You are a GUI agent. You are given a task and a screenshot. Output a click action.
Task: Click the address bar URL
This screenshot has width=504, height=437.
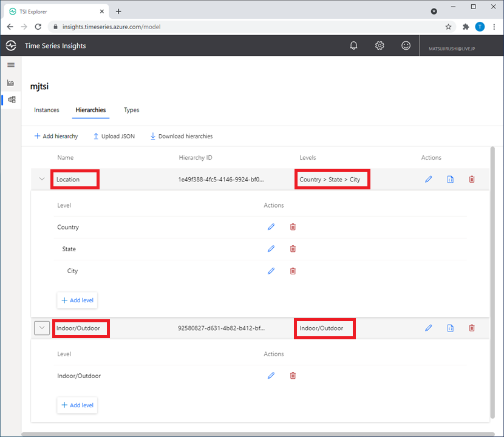111,27
